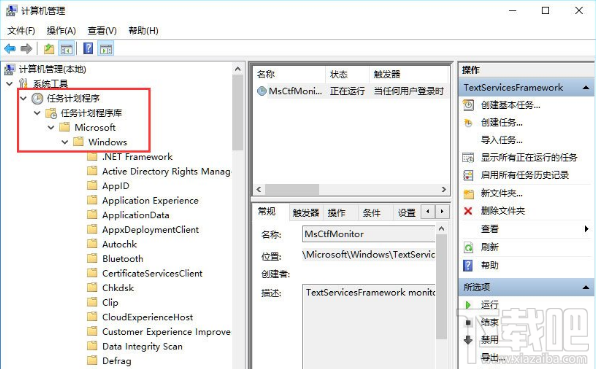
Task: Click the 任务计划程序库 folder icon
Action: (51, 113)
